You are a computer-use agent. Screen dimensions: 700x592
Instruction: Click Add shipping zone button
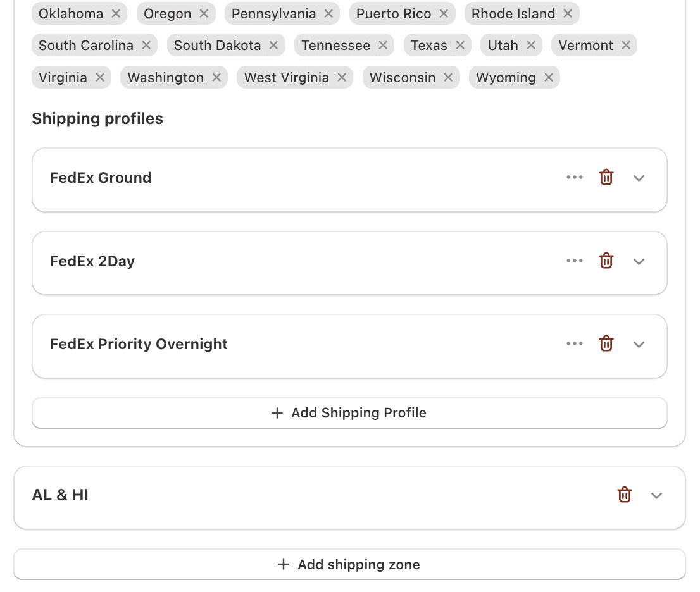coord(349,564)
